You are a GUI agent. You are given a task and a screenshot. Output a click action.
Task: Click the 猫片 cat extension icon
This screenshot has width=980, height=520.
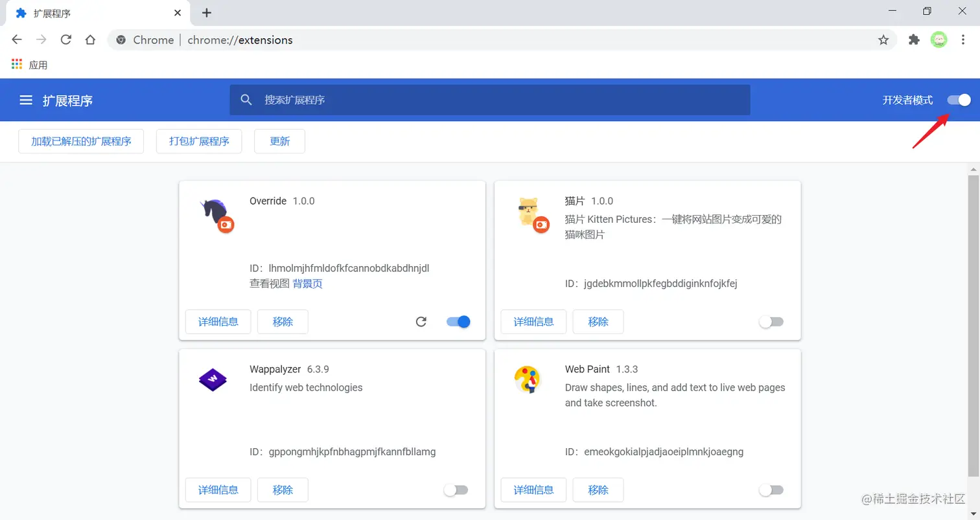(x=533, y=214)
